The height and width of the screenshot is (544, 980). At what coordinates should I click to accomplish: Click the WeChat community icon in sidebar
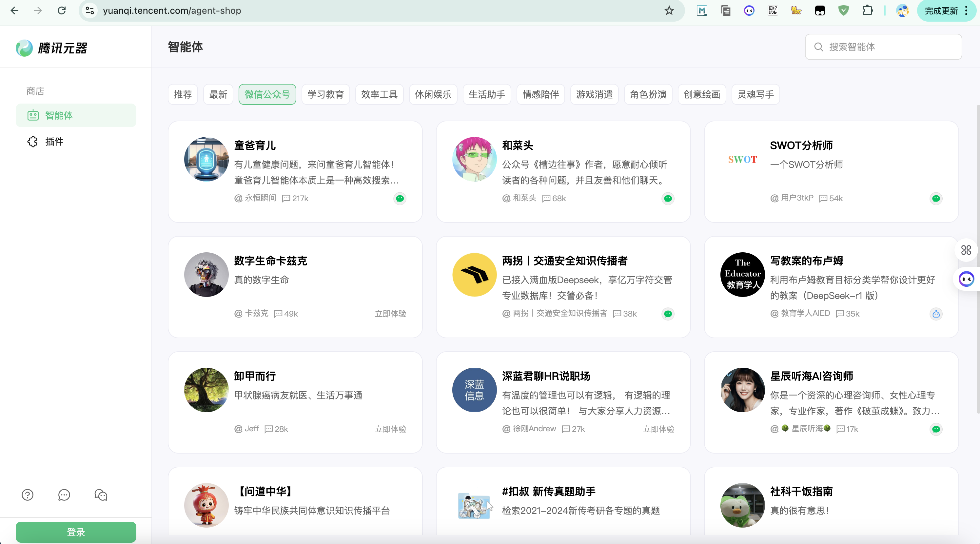pos(101,495)
